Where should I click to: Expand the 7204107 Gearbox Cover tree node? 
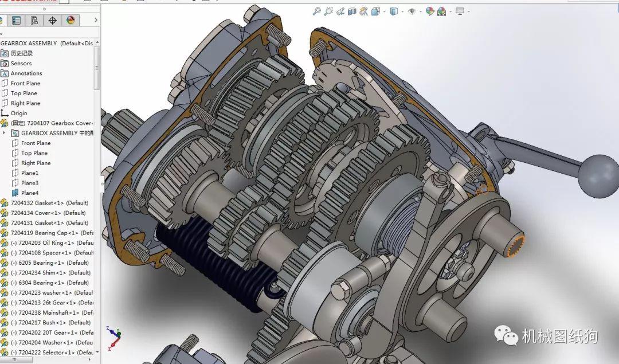click(x=5, y=123)
